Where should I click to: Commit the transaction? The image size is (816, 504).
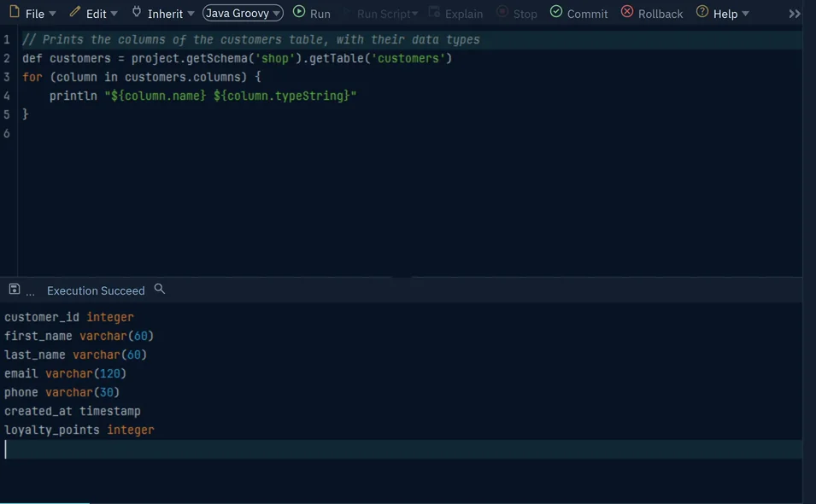point(578,14)
